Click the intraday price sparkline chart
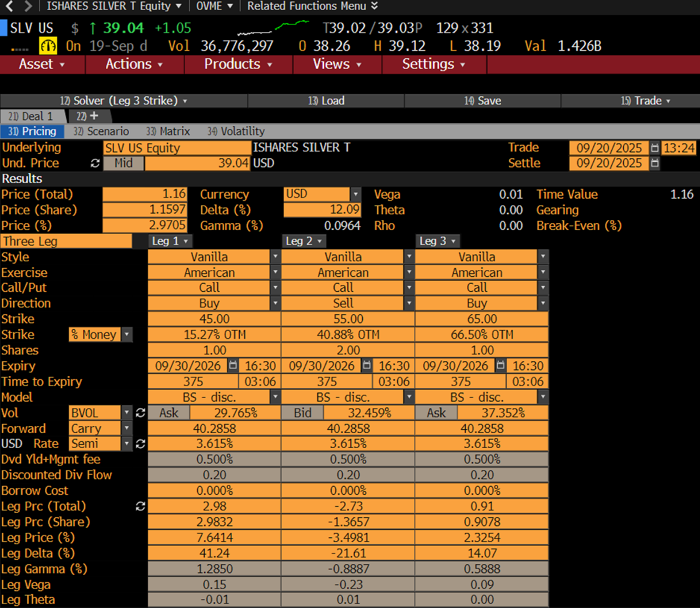 (273, 28)
